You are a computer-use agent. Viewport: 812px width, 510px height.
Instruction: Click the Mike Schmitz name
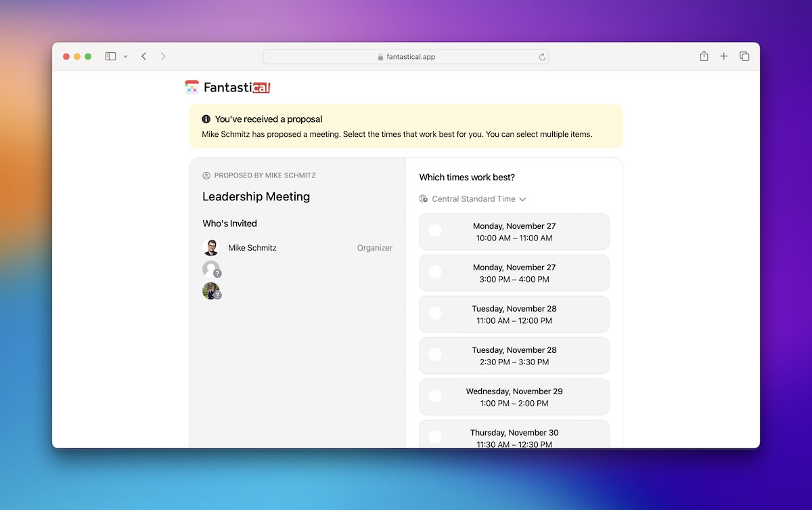(x=252, y=248)
